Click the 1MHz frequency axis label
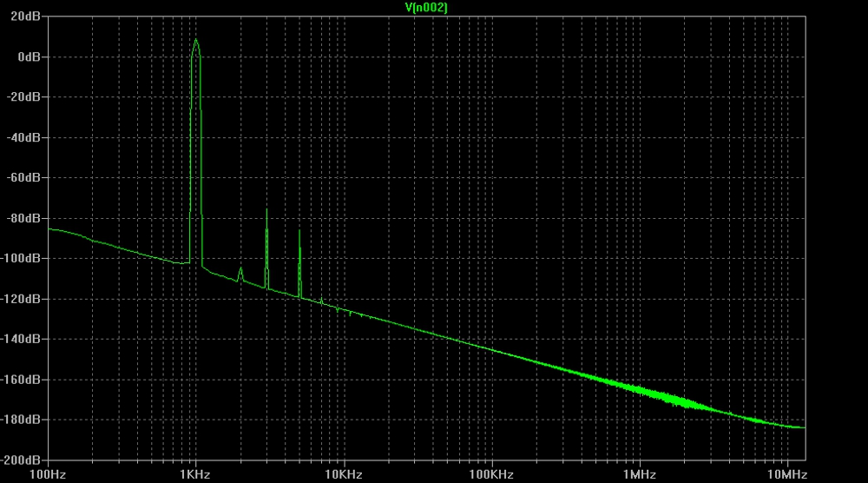 coord(639,474)
